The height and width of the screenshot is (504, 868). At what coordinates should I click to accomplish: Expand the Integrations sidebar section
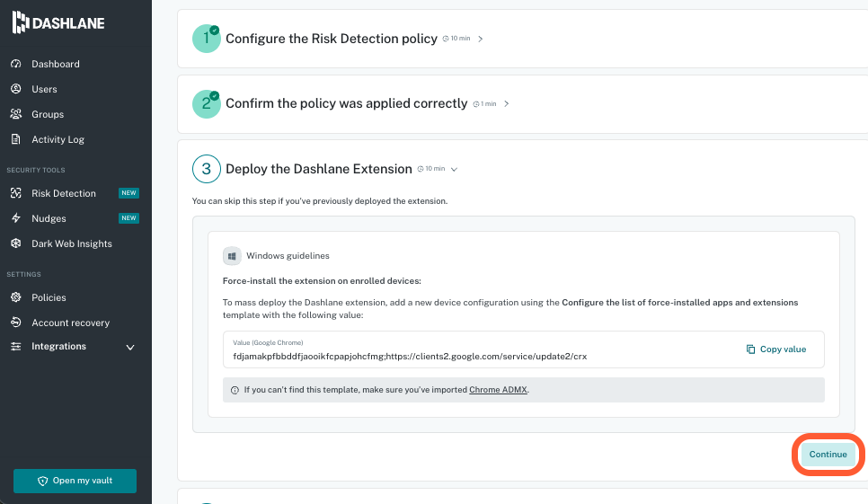tap(130, 347)
